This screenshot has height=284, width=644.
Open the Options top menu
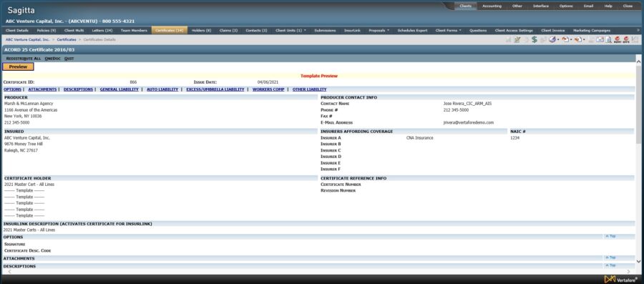566,6
